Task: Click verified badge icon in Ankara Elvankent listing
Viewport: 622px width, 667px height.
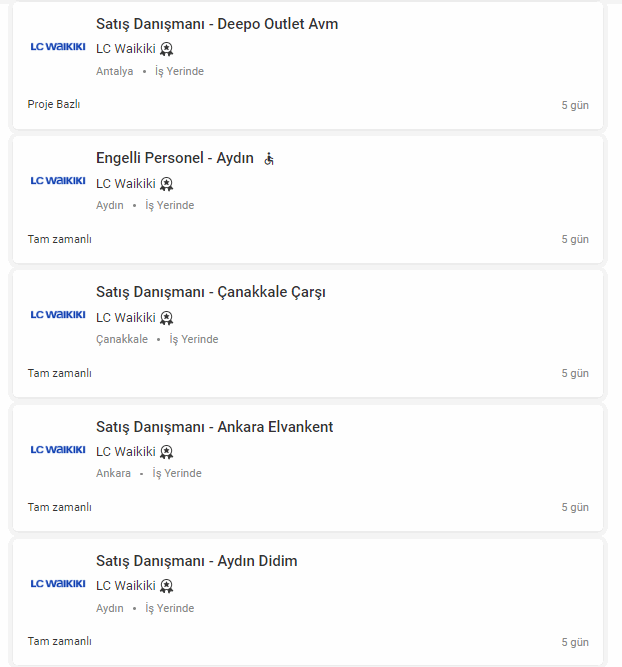Action: point(167,452)
